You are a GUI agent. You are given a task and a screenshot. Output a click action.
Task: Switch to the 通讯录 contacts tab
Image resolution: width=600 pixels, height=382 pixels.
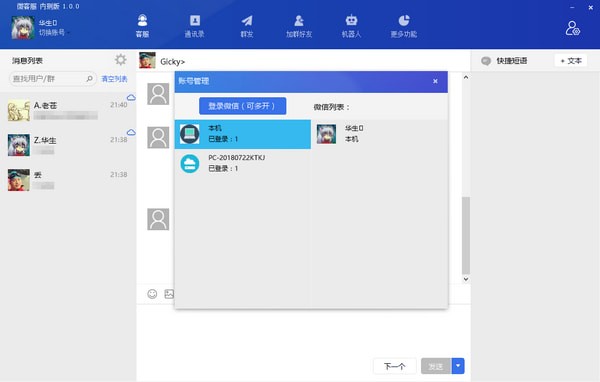(x=194, y=26)
